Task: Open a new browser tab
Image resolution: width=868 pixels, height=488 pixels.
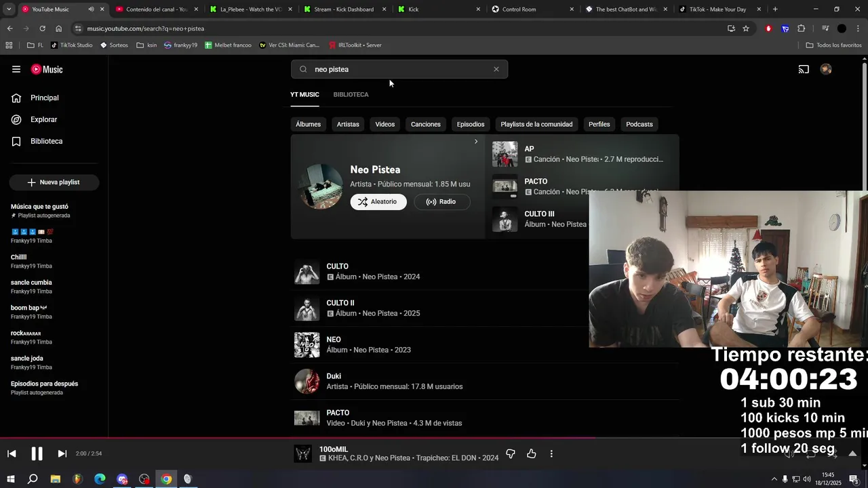Action: coord(775,9)
